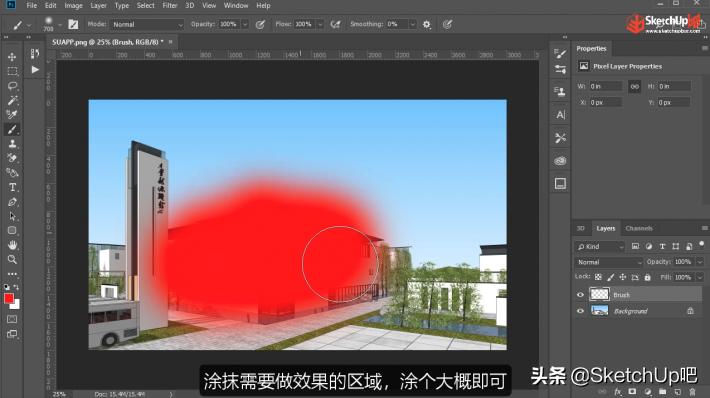Expand the Flow slider arrow
710x398 pixels.
tap(320, 24)
